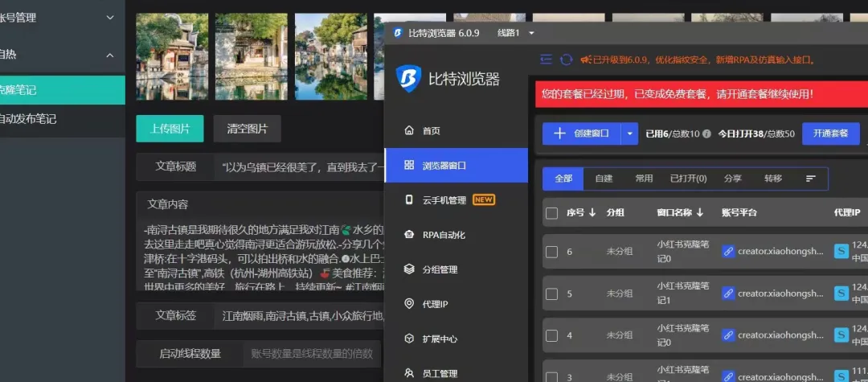The image size is (868, 382).
Task: Check the box for window row 5
Action: click(x=551, y=294)
